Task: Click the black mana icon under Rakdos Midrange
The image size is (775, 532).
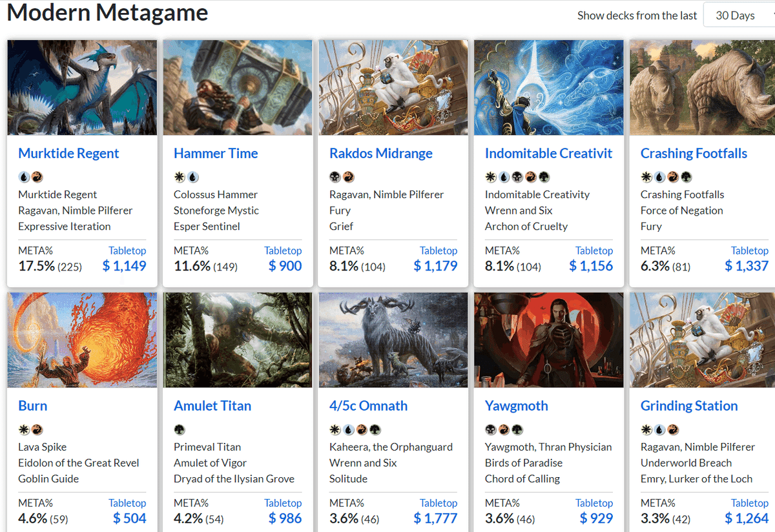Action: tap(335, 177)
